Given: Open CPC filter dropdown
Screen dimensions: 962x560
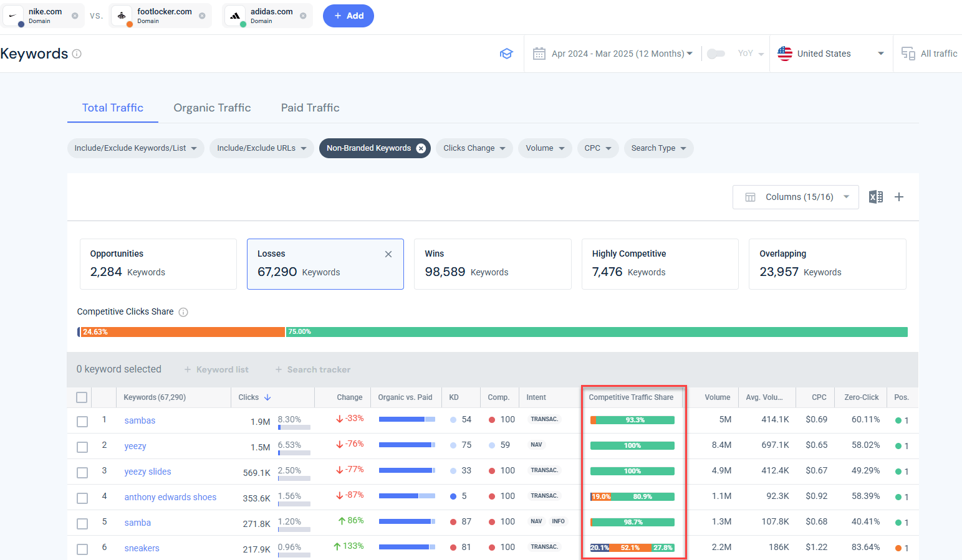Looking at the screenshot, I should [x=598, y=148].
